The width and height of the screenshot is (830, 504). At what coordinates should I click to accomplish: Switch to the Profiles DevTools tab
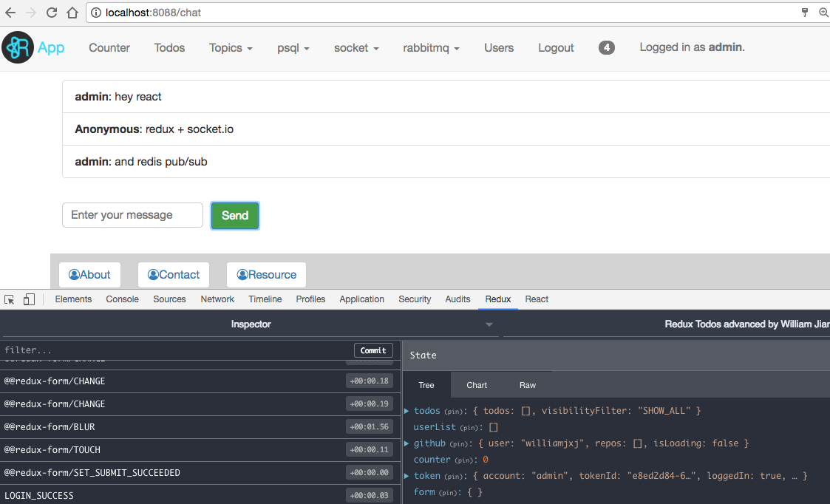point(310,299)
